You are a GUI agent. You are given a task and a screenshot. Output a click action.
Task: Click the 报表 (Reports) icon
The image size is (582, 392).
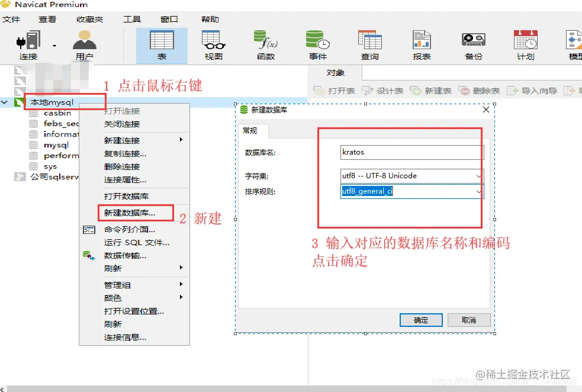pyautogui.click(x=422, y=44)
